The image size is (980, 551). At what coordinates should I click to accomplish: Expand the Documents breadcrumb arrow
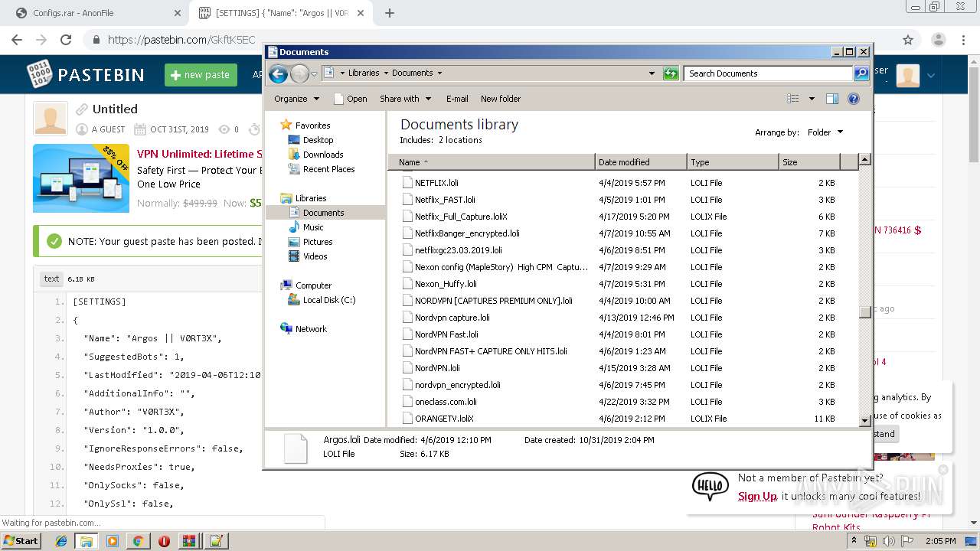pos(439,73)
